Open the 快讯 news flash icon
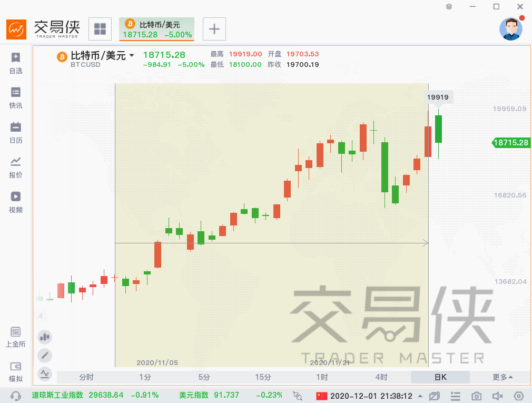The height and width of the screenshot is (403, 532). click(16, 98)
